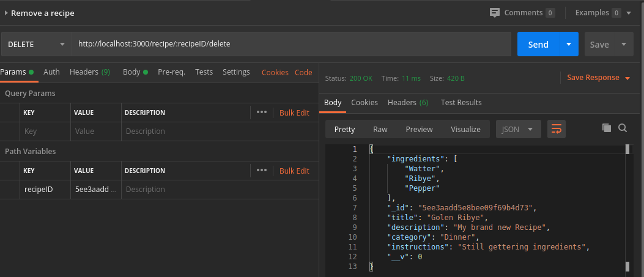
Task: Click the Save button
Action: (599, 44)
